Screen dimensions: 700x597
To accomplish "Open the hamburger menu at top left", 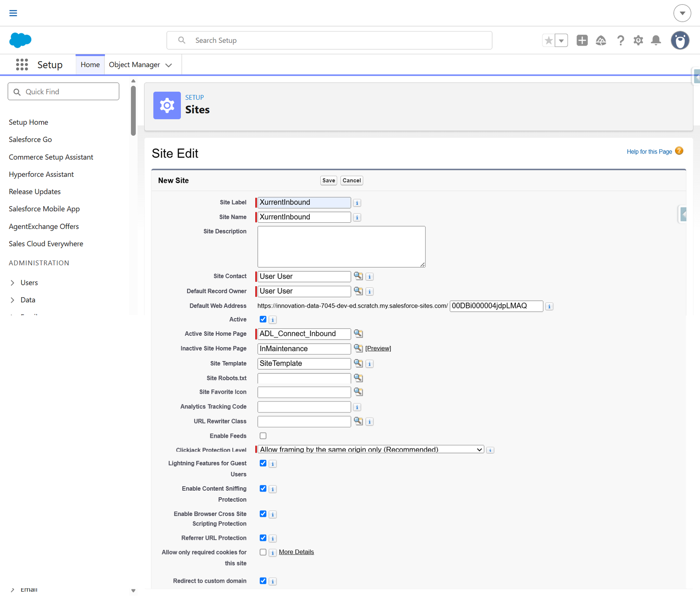I will [x=13, y=13].
